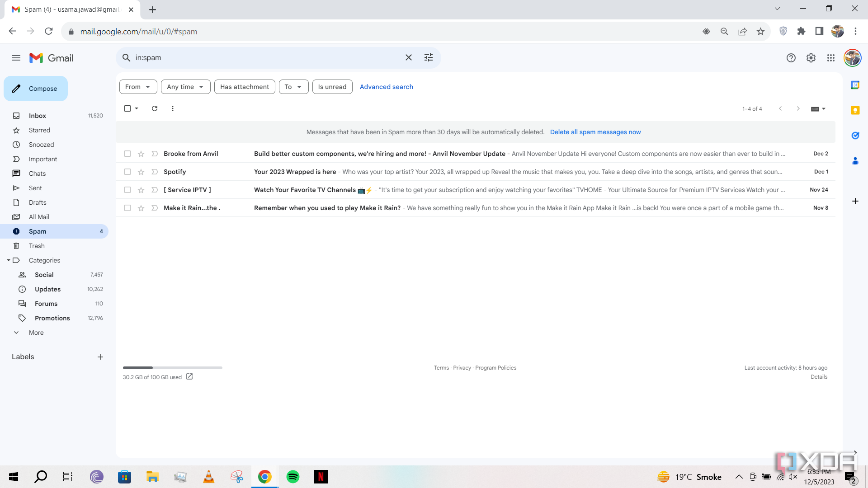Open Google apps grid

[831, 58]
